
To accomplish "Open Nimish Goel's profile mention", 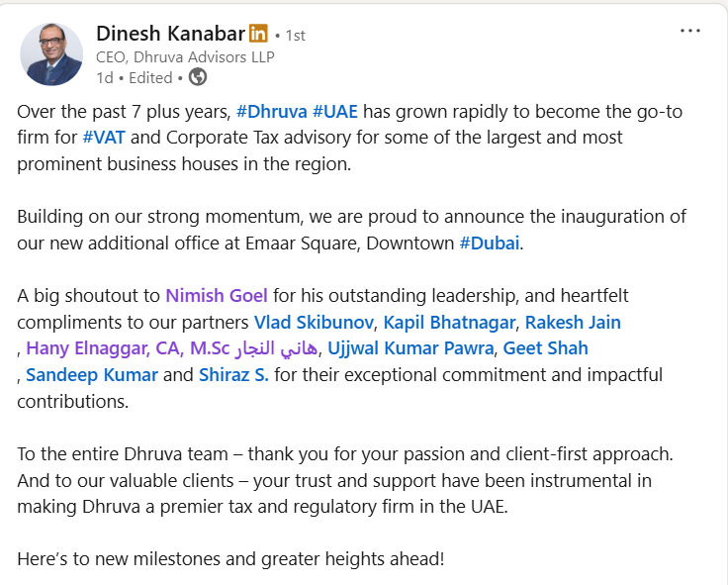I will [219, 295].
